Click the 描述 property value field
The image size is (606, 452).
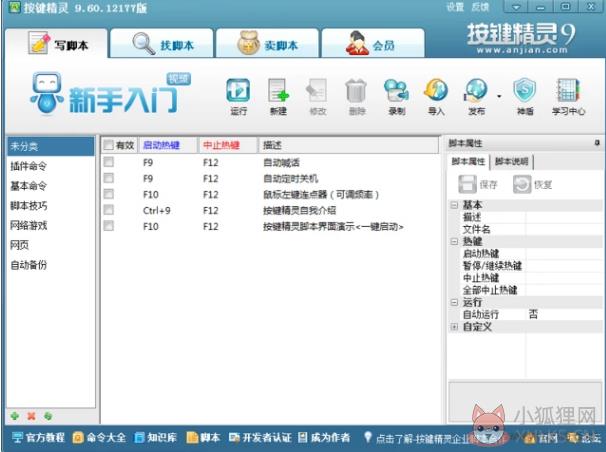tap(564, 217)
